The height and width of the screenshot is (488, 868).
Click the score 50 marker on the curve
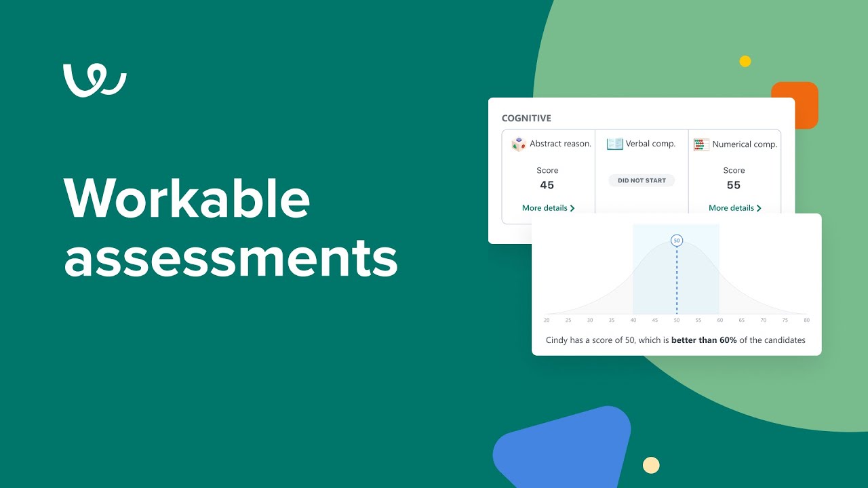676,241
